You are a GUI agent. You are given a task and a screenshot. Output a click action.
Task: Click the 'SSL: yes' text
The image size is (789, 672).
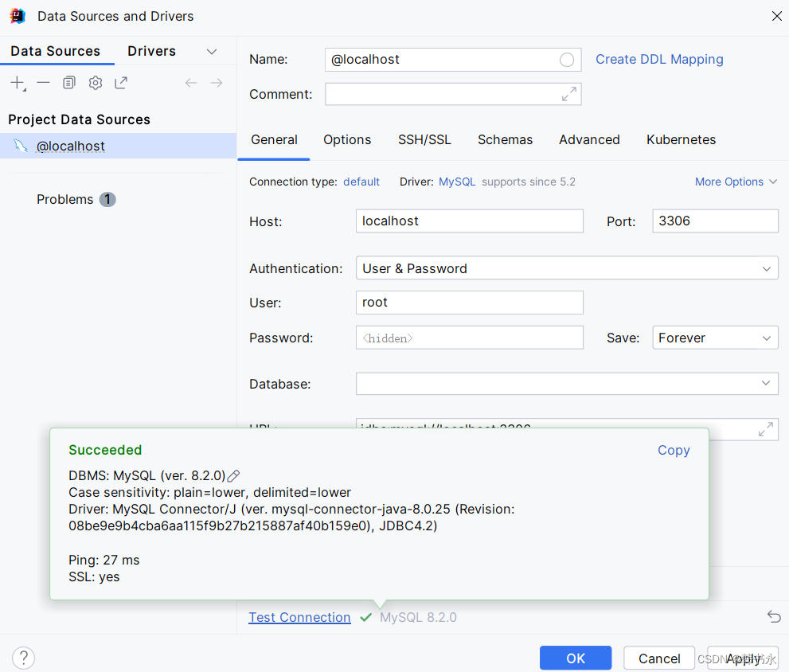[94, 577]
